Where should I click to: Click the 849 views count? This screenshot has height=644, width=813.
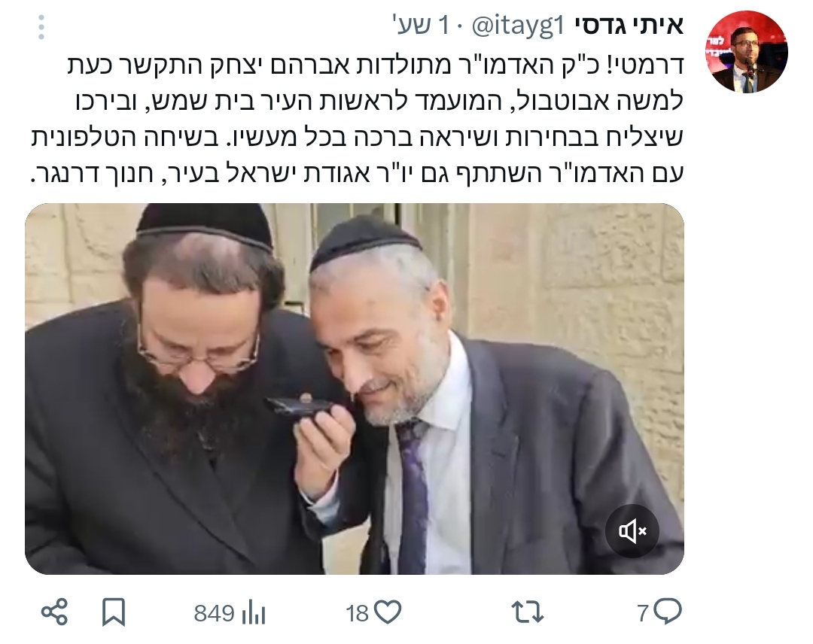click(x=214, y=613)
